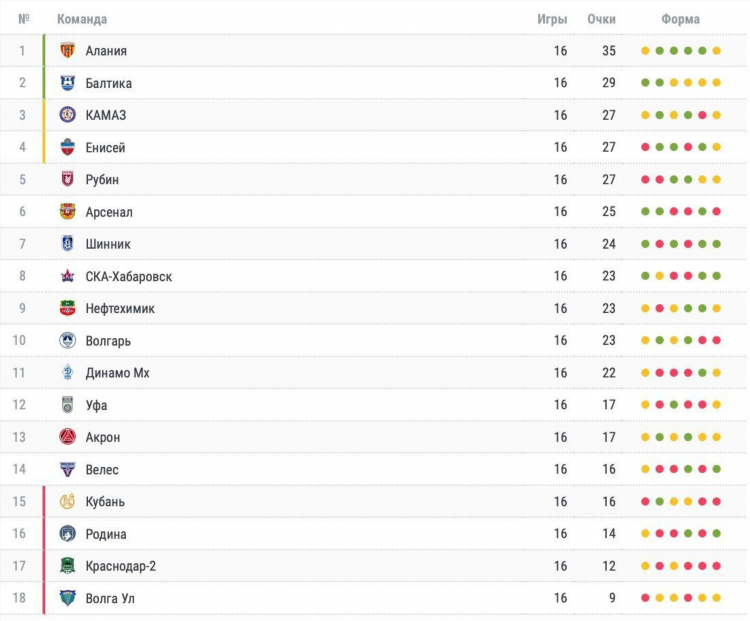Open the КАМАЗ club emblem
This screenshot has height=621, width=750.
(67, 115)
